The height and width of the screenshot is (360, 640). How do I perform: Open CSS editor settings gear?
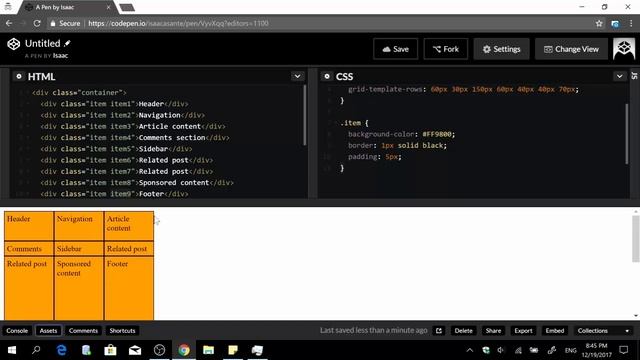tap(327, 76)
